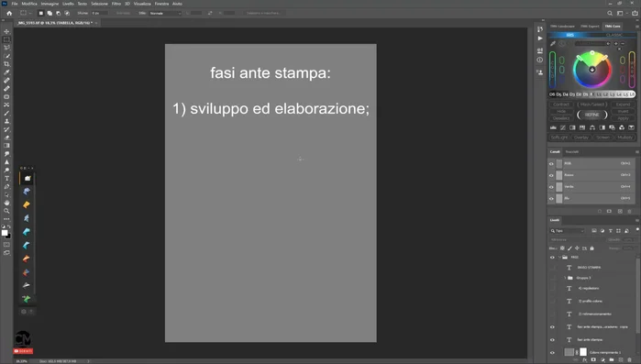641x364 pixels.
Task: Click the TK panel plus icon
Action: click(616, 43)
